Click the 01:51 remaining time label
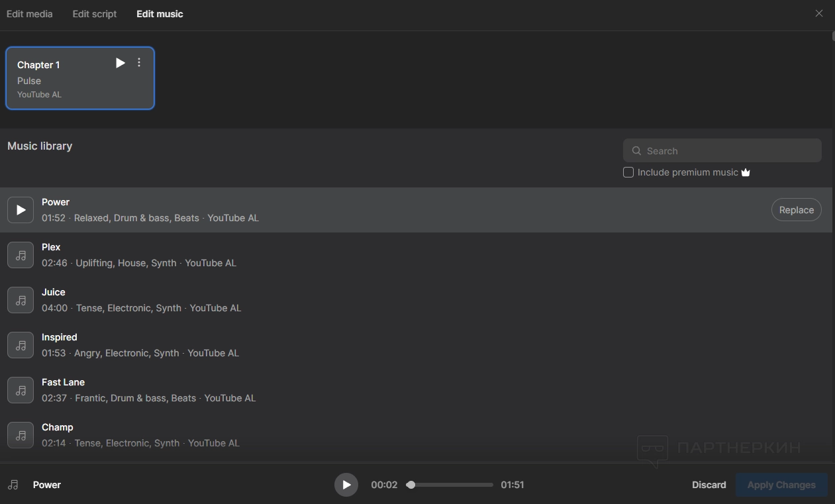The height and width of the screenshot is (504, 835). click(513, 485)
